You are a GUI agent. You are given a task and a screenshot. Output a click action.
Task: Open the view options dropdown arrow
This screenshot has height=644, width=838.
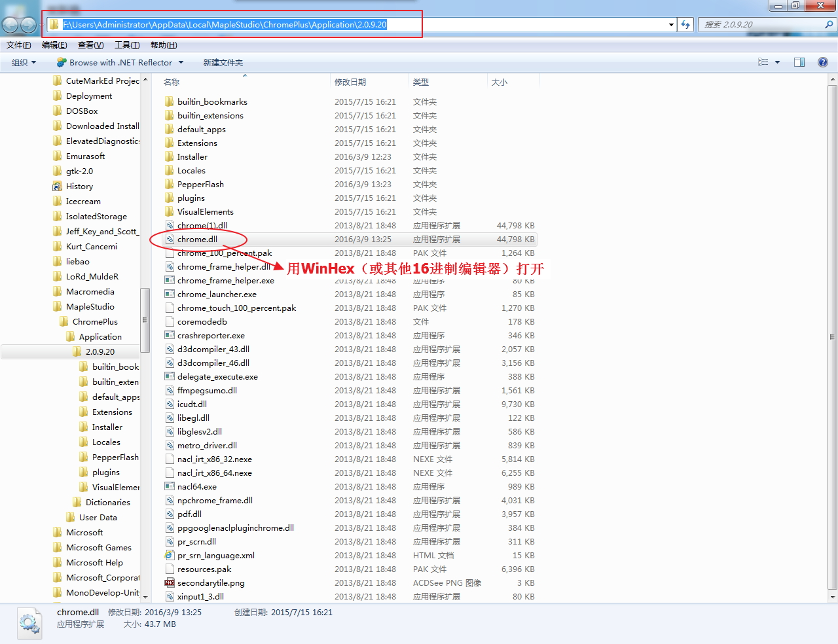click(x=777, y=63)
